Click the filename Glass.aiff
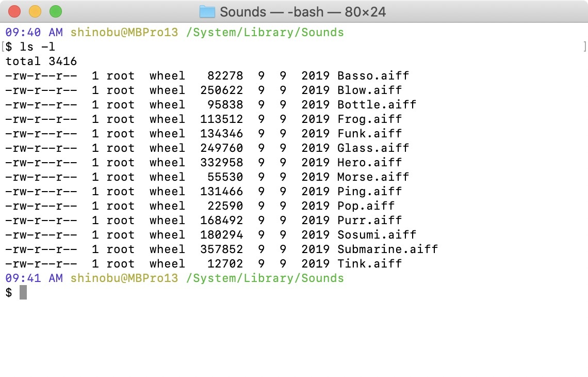Image resolution: width=588 pixels, height=377 pixels. (373, 148)
